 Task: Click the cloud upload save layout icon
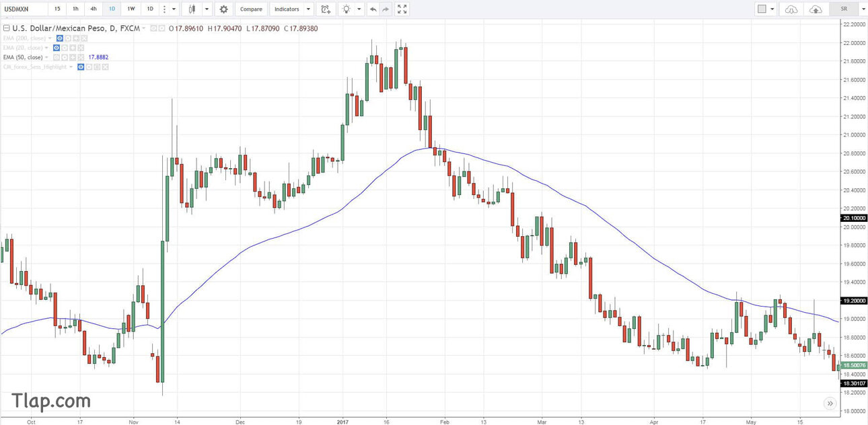[816, 9]
